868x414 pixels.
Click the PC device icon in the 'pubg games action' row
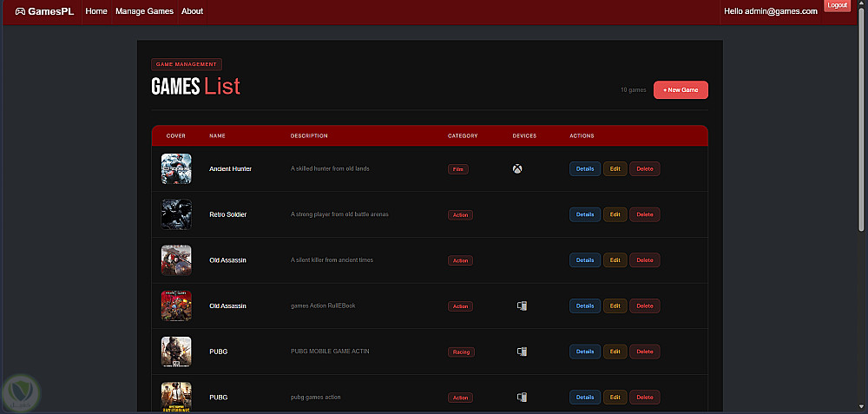click(x=522, y=397)
